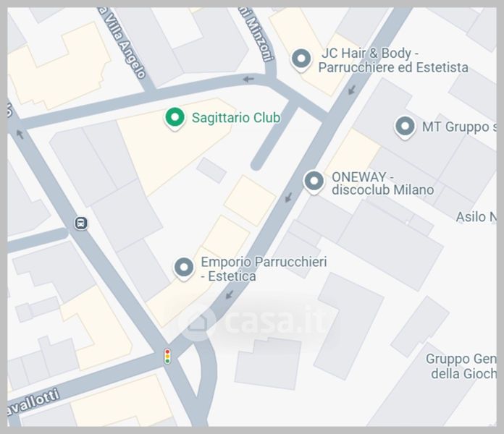Select the Asilo place label
The height and width of the screenshot is (434, 504).
tap(476, 217)
